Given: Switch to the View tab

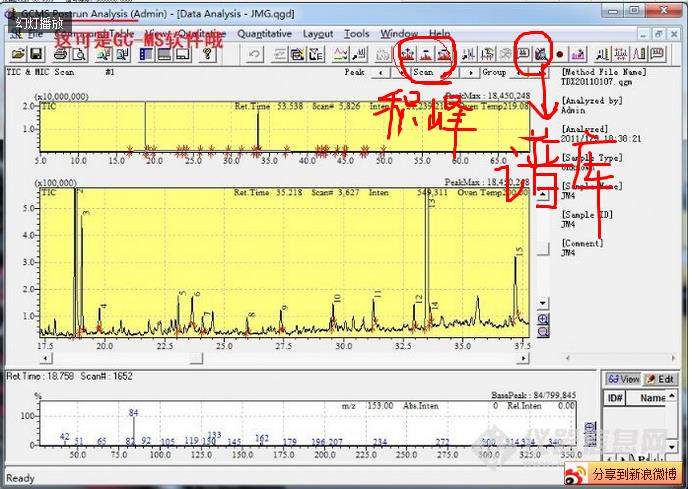Looking at the screenshot, I should pos(623,379).
